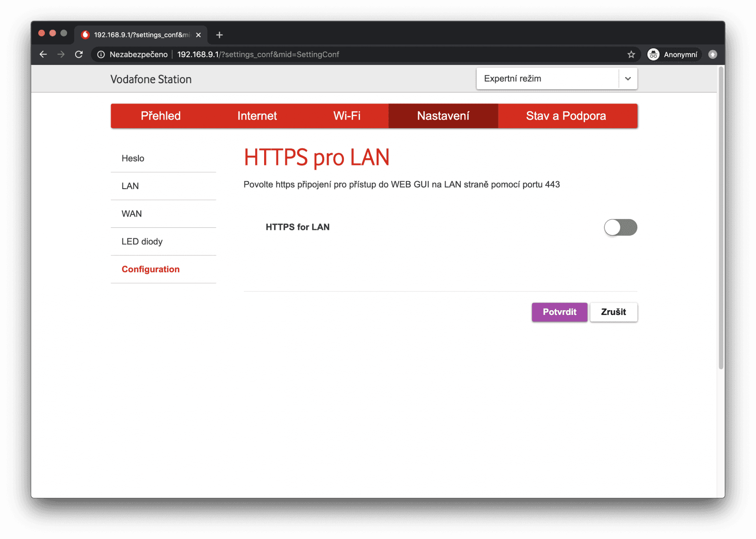Open the Internet section

click(x=257, y=116)
